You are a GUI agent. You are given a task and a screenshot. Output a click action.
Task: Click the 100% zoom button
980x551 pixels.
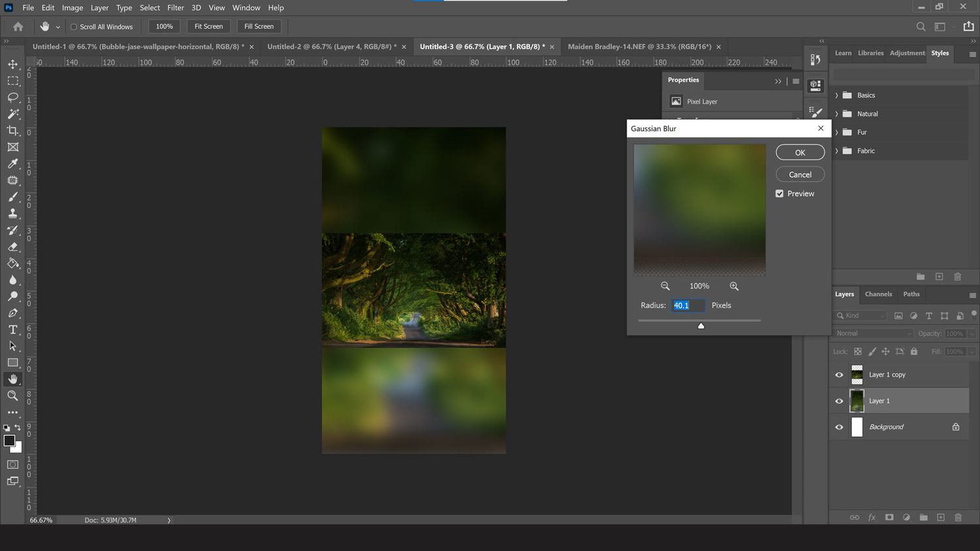point(165,27)
